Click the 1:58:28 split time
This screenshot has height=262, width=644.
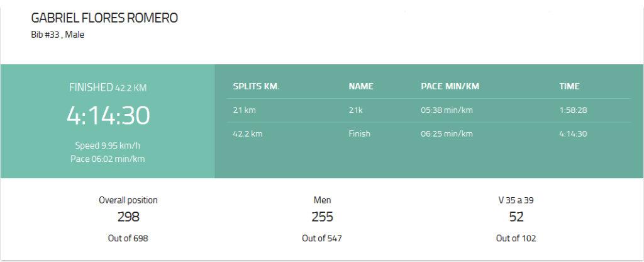tap(573, 110)
